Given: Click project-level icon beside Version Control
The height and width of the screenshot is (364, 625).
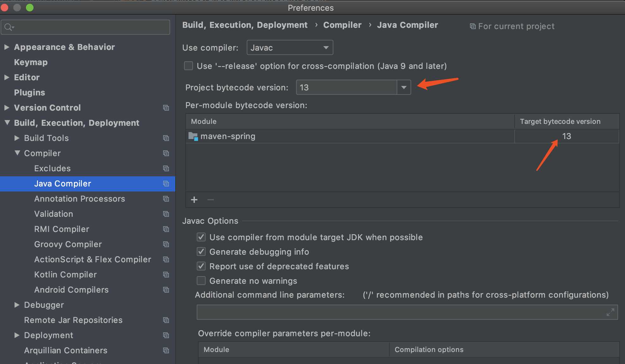Looking at the screenshot, I should (166, 108).
